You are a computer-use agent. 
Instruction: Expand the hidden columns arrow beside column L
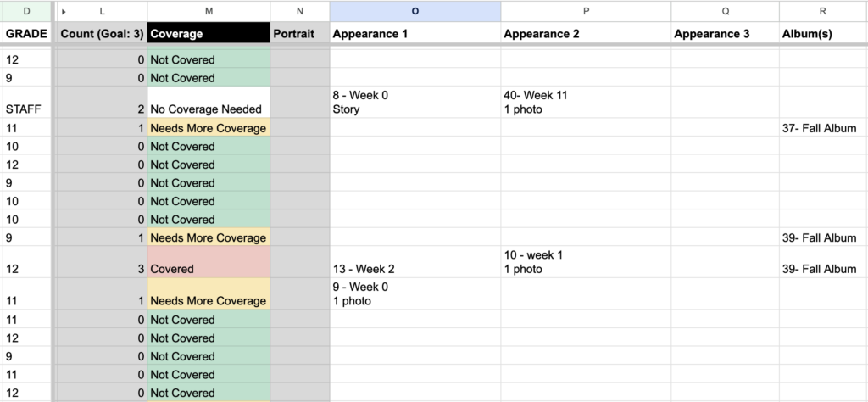64,12
